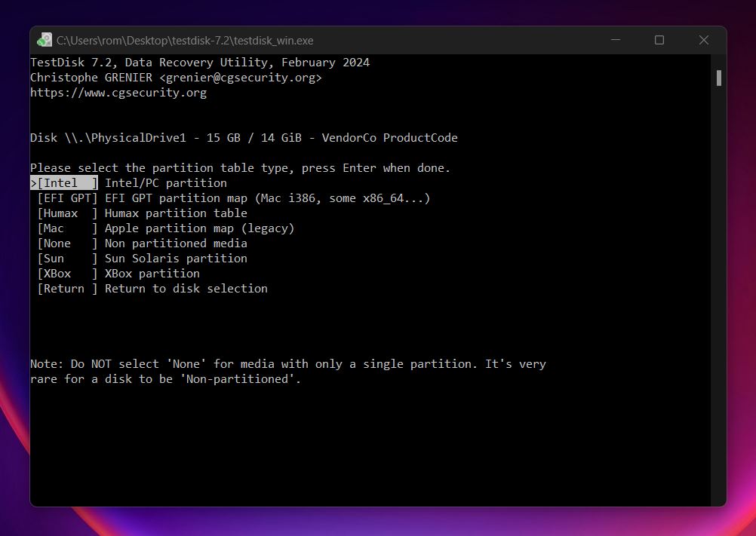The width and height of the screenshot is (756, 536).
Task: Click the 'Return to disk selection' description text
Action: pyautogui.click(x=186, y=289)
